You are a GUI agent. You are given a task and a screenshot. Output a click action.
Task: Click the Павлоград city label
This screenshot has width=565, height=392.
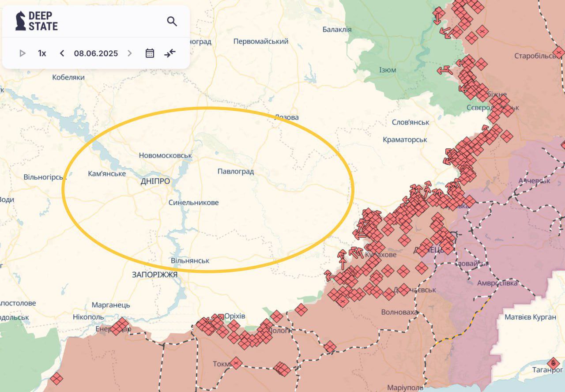click(235, 172)
